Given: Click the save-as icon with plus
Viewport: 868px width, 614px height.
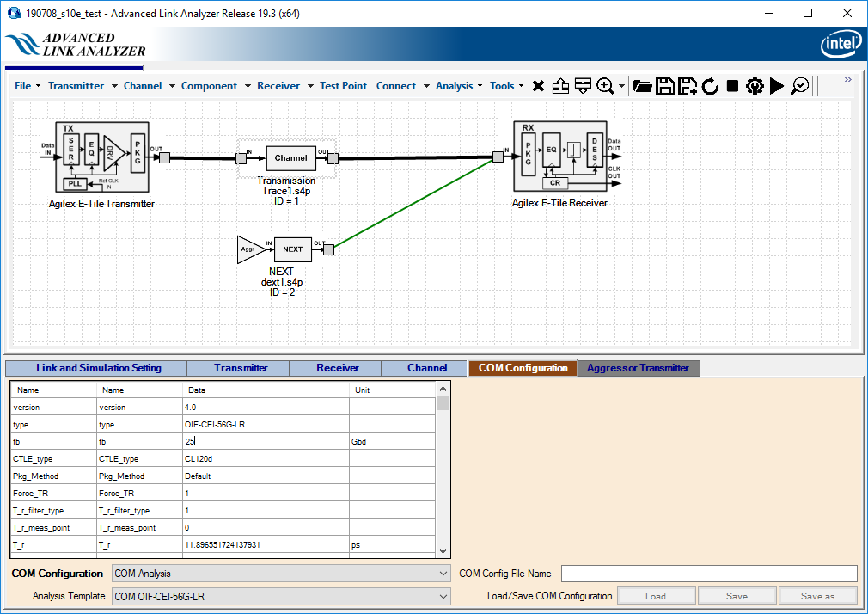Looking at the screenshot, I should (x=687, y=86).
